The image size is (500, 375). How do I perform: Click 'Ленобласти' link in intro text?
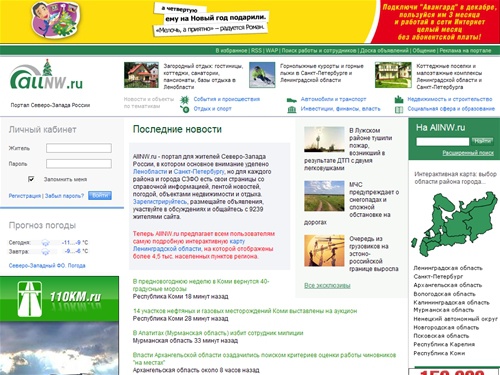tap(150, 172)
